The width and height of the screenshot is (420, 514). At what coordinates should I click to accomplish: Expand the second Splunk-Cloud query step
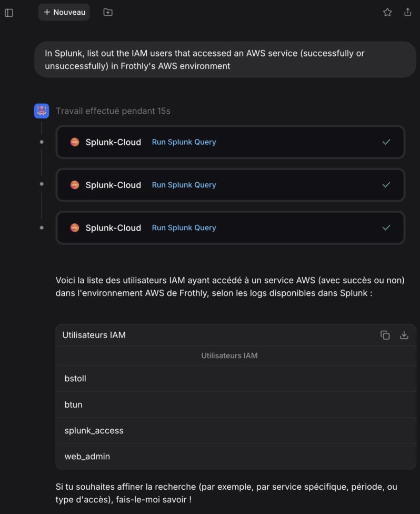pyautogui.click(x=230, y=185)
